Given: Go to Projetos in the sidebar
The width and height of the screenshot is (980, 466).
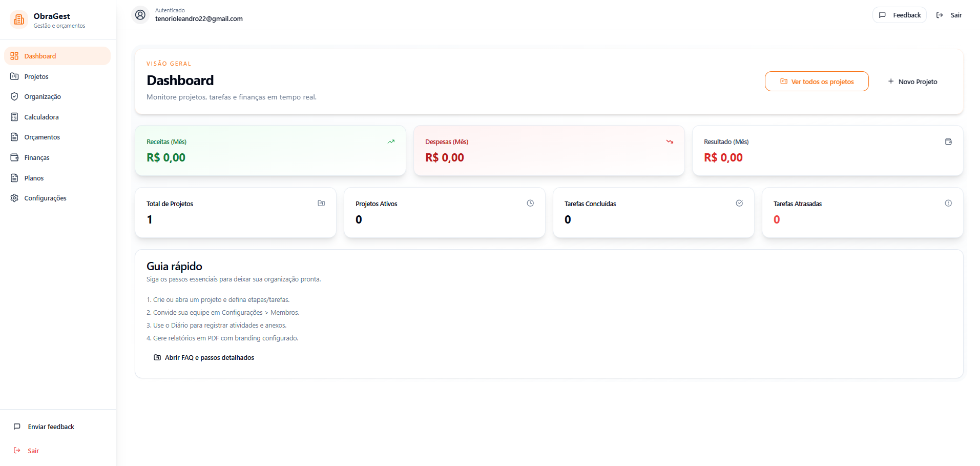Looking at the screenshot, I should click(x=57, y=76).
